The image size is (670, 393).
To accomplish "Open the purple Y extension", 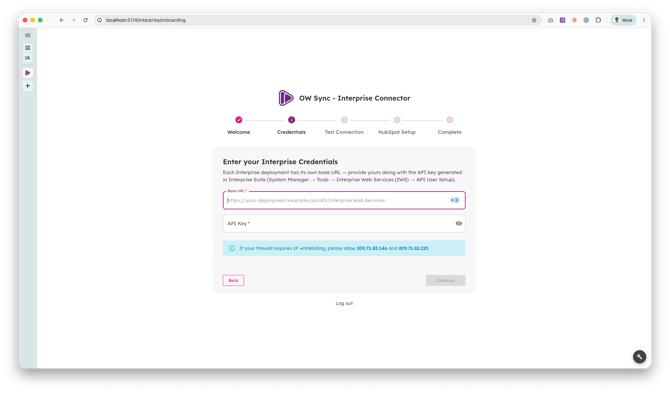I will [562, 20].
